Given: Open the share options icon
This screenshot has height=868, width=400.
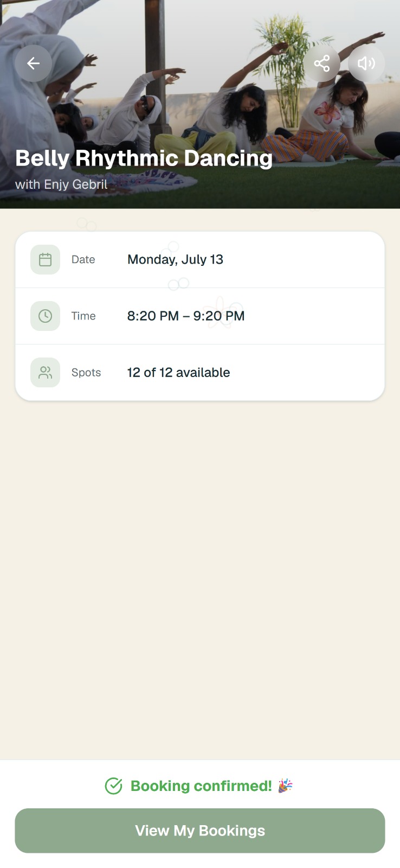Looking at the screenshot, I should pos(322,63).
